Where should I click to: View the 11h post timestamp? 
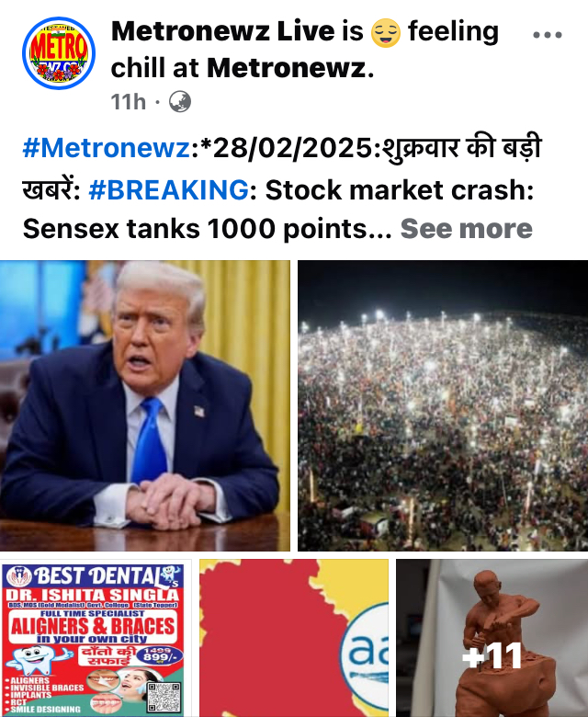pyautogui.click(x=129, y=101)
